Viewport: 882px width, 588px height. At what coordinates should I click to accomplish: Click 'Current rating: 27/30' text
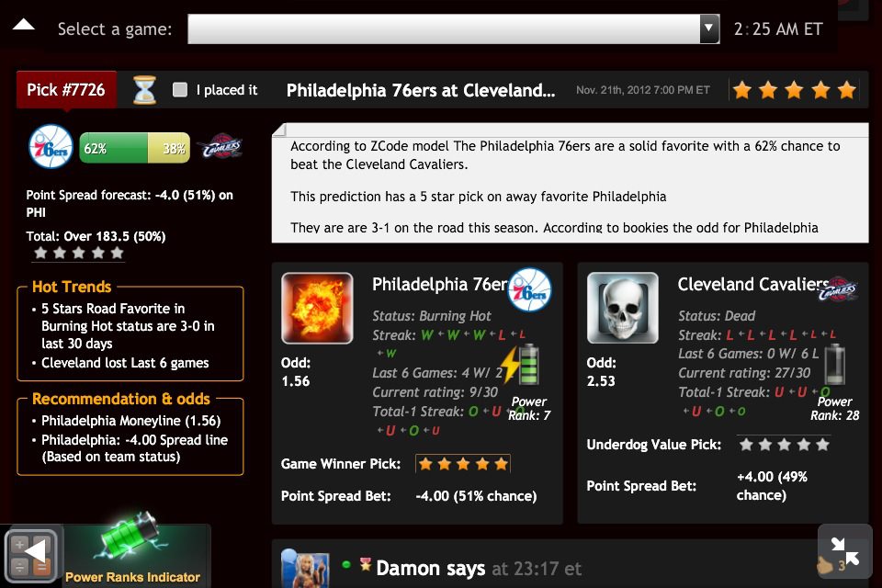point(744,373)
